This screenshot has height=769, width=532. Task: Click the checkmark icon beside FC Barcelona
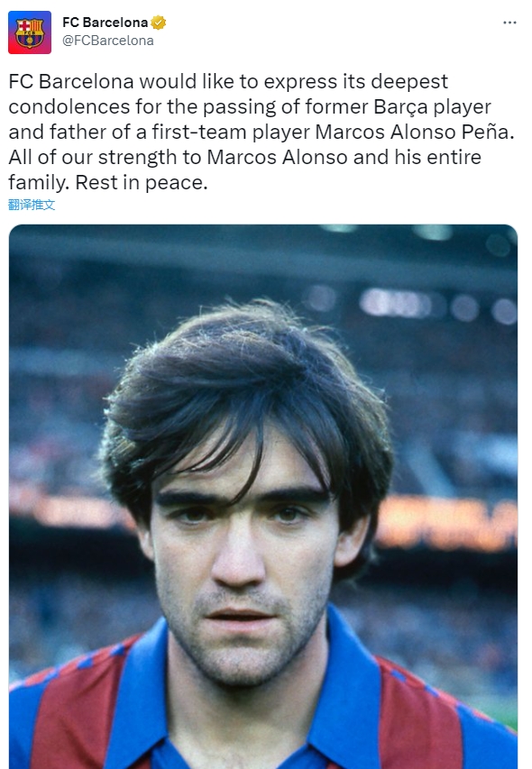[159, 23]
